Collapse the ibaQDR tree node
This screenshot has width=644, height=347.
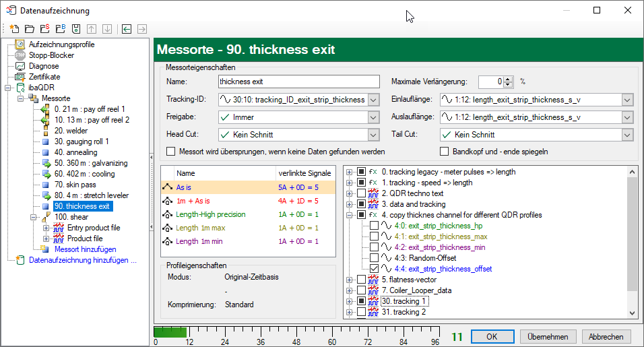pos(8,88)
